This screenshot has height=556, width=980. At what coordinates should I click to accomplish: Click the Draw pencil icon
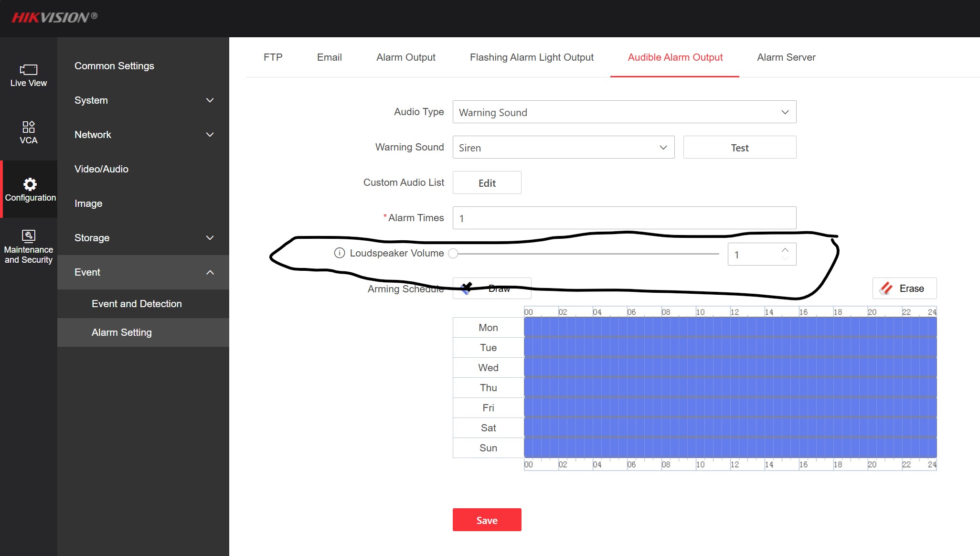(x=467, y=288)
